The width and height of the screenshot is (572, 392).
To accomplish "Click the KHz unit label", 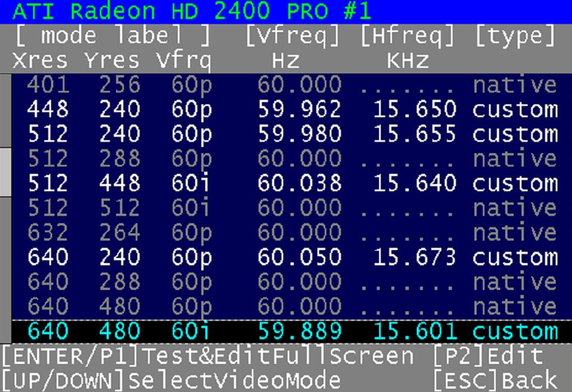I will [x=408, y=60].
